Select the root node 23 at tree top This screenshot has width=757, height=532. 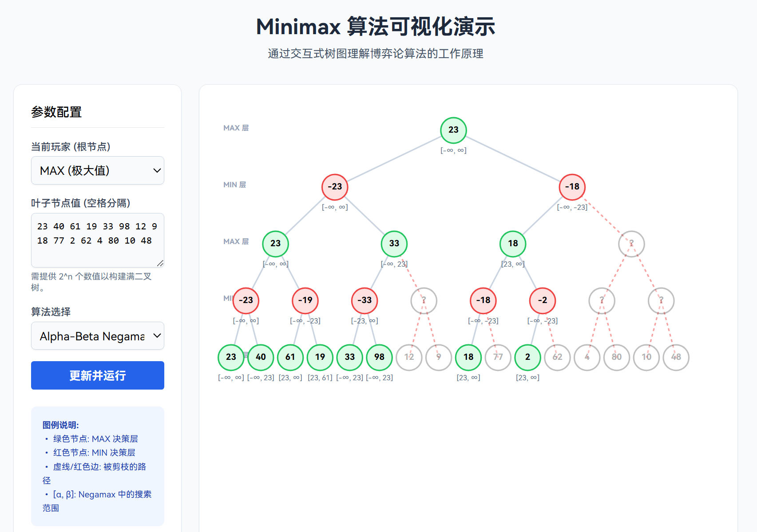click(453, 130)
